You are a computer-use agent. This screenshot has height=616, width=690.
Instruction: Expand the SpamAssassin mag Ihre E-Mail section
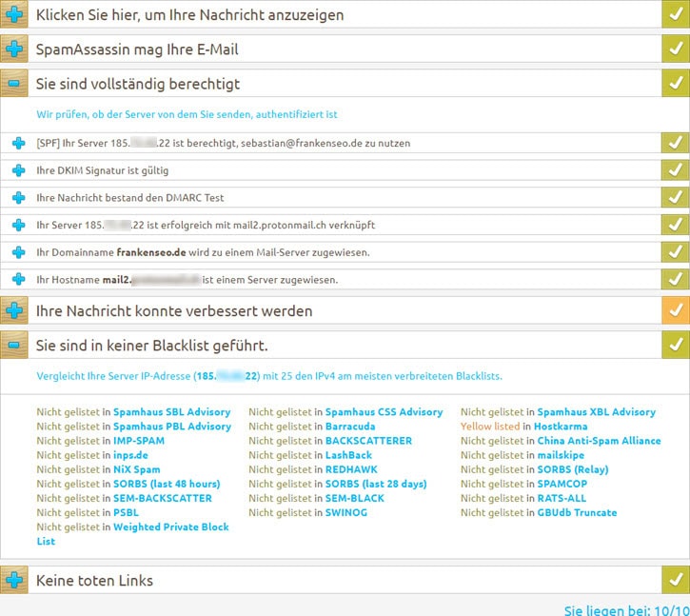[x=14, y=50]
